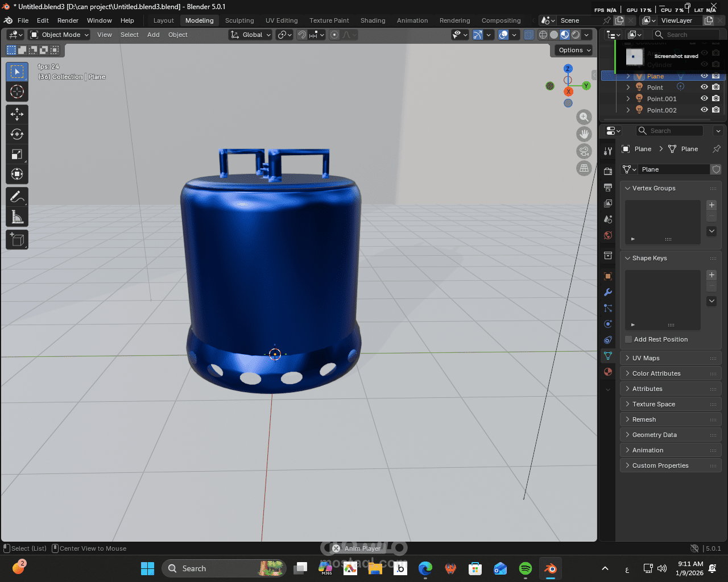Click the properties editor Search field
The height and width of the screenshot is (582, 728).
pyautogui.click(x=669, y=131)
